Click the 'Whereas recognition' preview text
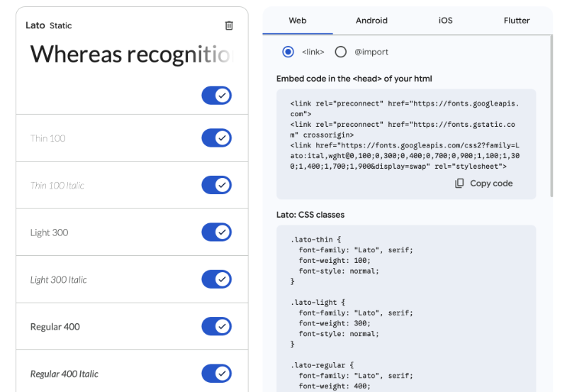567x392 pixels. click(132, 55)
